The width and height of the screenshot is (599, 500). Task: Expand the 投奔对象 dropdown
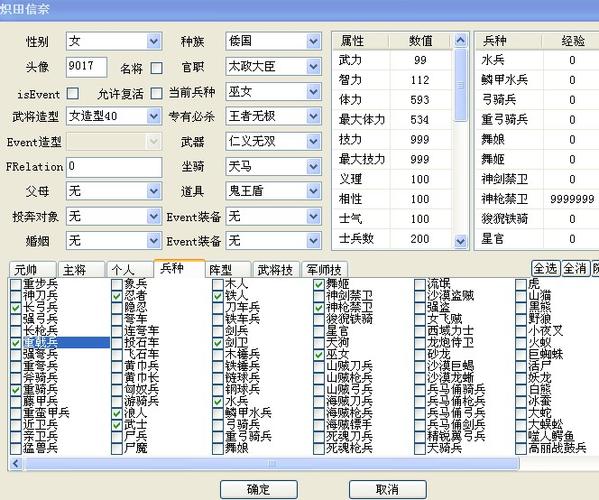tap(154, 217)
